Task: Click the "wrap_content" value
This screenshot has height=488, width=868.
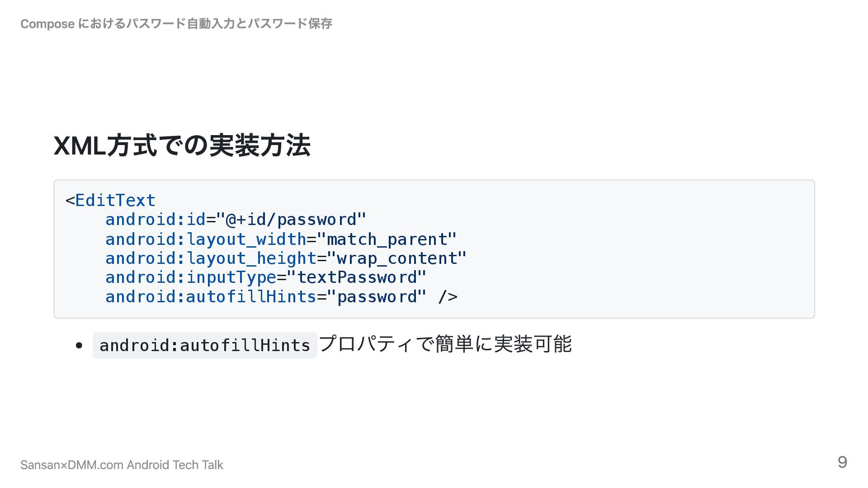Action: 396,258
